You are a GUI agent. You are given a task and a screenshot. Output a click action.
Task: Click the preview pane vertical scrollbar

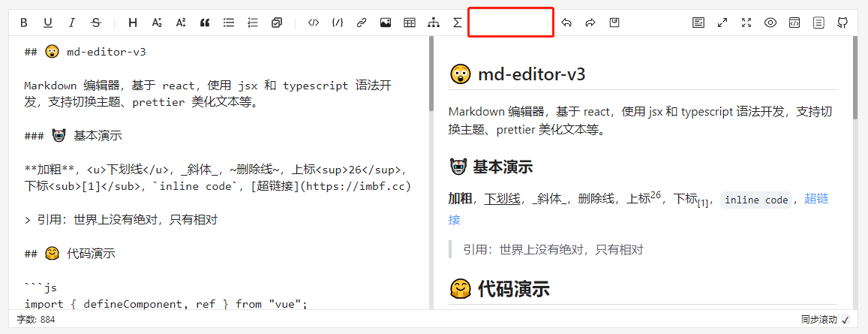tap(854, 78)
